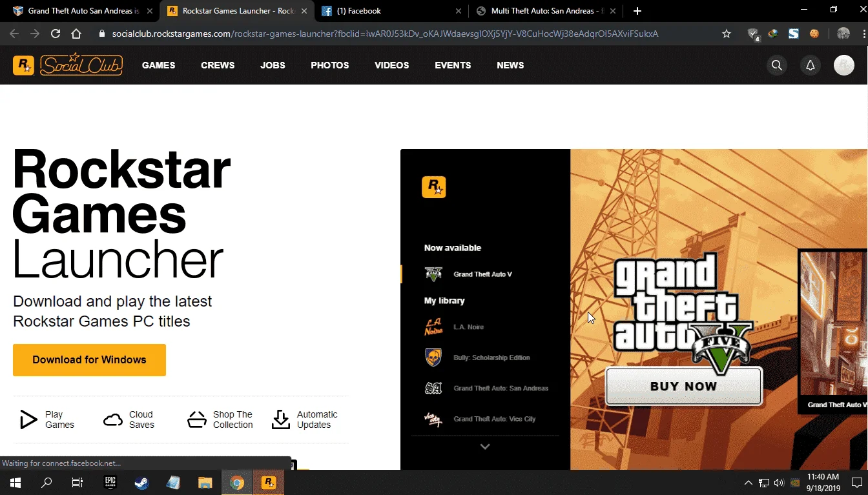Launch Epic Games from the taskbar

coord(110,482)
